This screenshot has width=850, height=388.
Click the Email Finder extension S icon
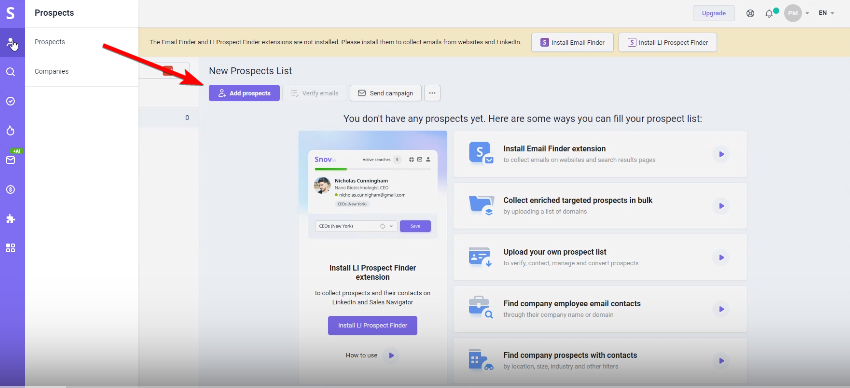(x=481, y=154)
